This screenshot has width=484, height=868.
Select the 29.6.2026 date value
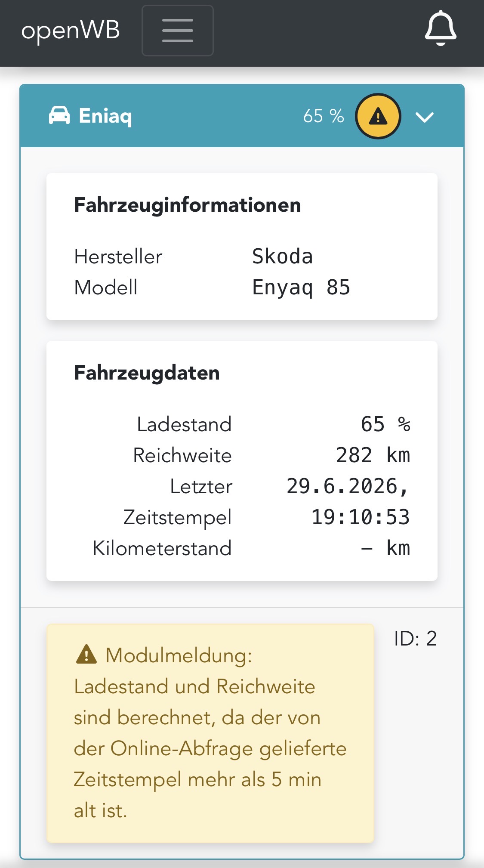click(x=348, y=487)
